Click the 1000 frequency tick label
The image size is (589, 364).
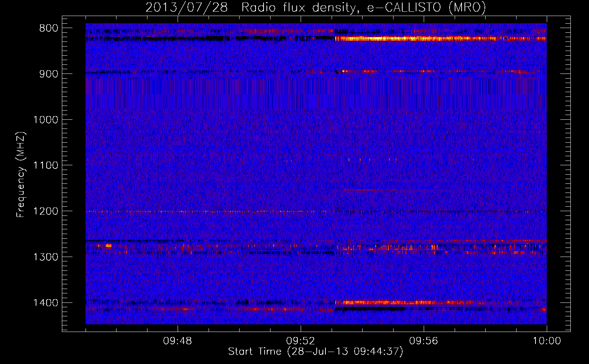point(46,120)
